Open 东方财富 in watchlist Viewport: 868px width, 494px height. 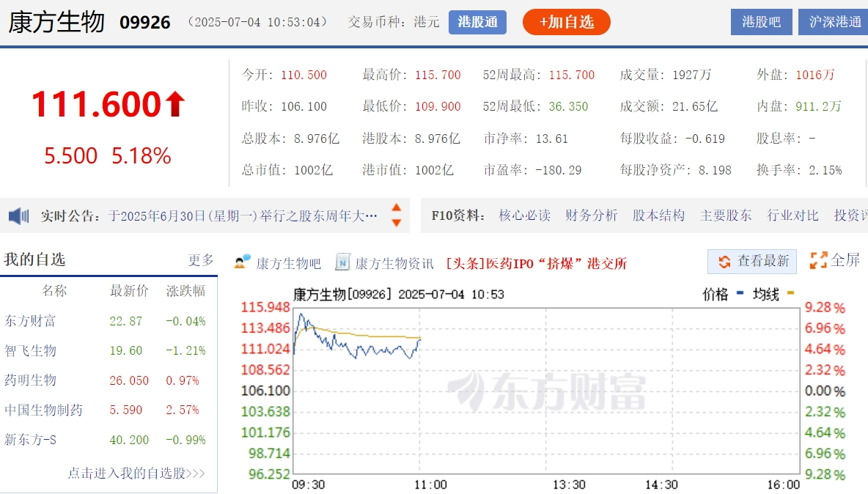(x=30, y=321)
